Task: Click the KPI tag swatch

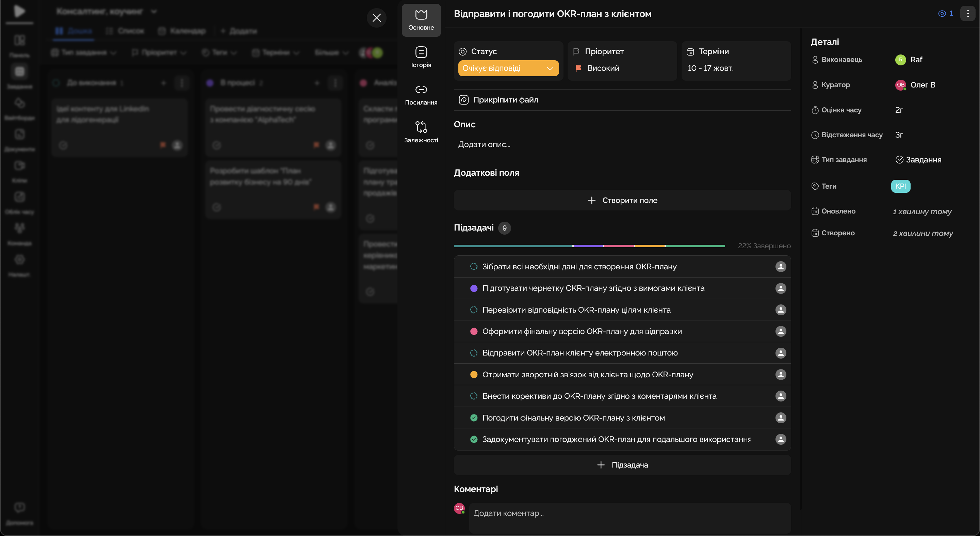Action: [900, 187]
